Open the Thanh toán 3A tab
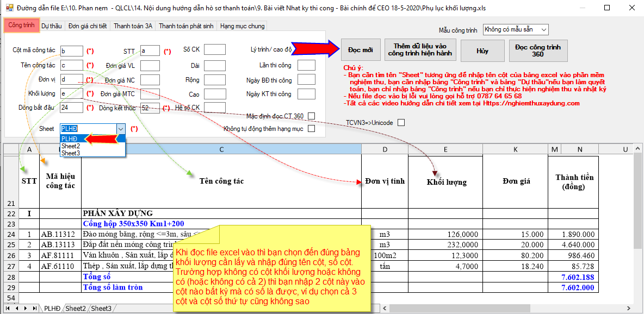The width and height of the screenshot is (644, 314). tap(133, 26)
